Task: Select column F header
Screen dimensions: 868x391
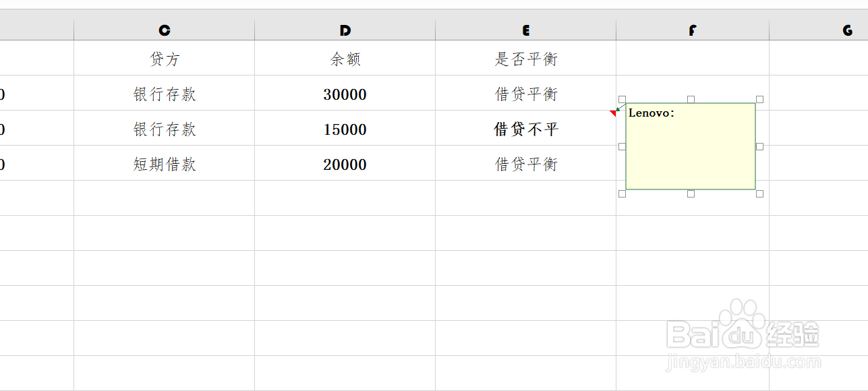Action: 693,30
